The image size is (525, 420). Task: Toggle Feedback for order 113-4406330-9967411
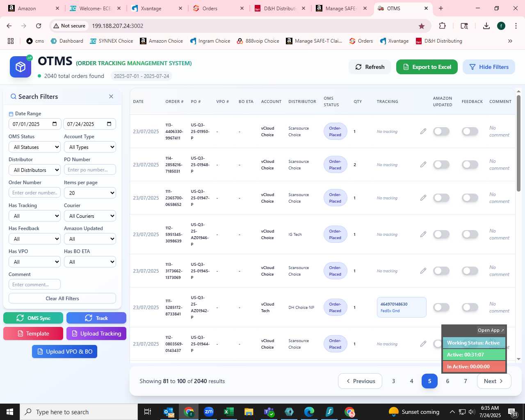pyautogui.click(x=470, y=131)
